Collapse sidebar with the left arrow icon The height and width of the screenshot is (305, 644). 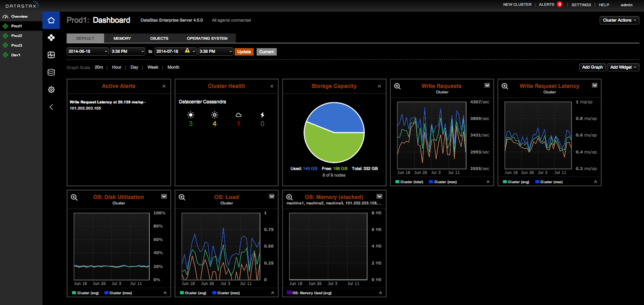pyautogui.click(x=51, y=107)
